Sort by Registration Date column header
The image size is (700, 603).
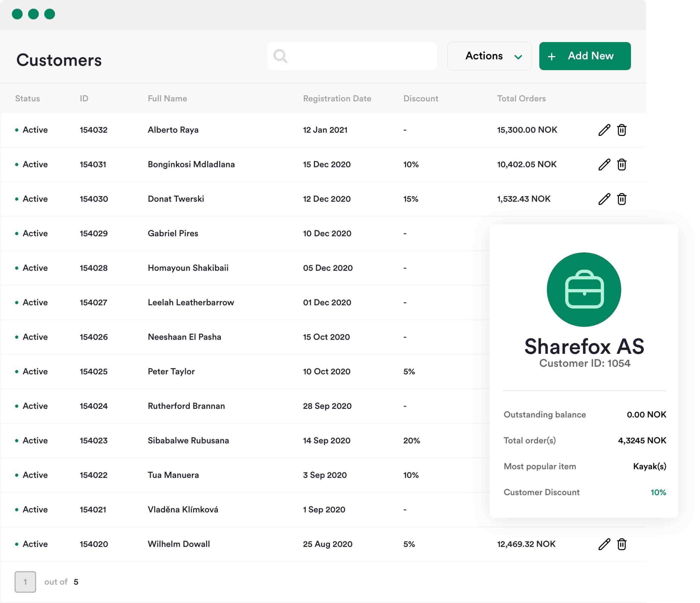coord(337,99)
